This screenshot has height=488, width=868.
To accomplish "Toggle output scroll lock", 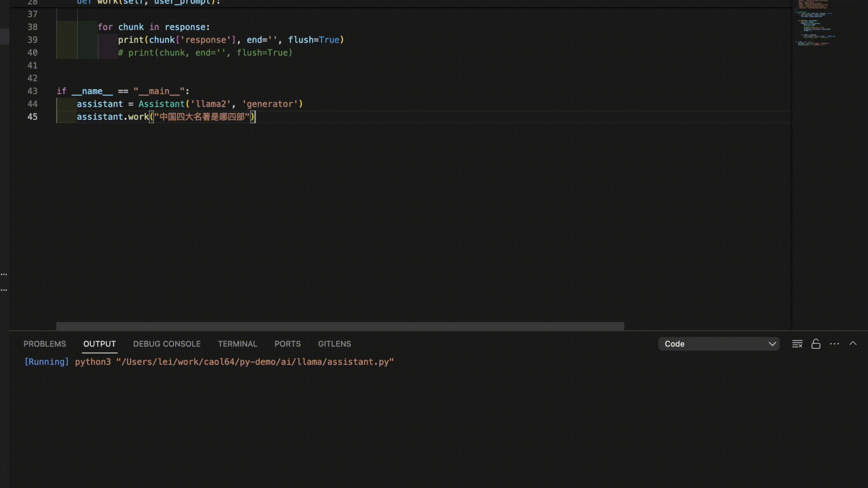I will 816,344.
